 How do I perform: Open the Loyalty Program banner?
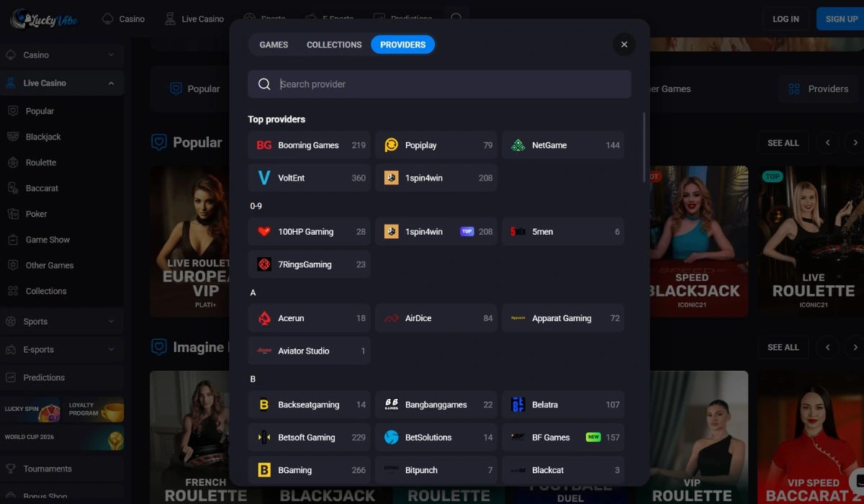coord(94,410)
